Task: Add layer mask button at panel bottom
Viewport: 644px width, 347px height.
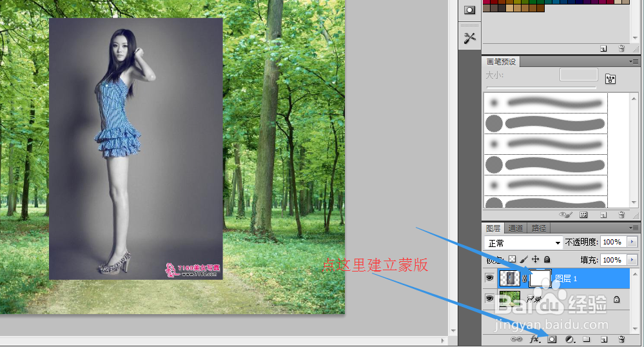Action: (552, 339)
